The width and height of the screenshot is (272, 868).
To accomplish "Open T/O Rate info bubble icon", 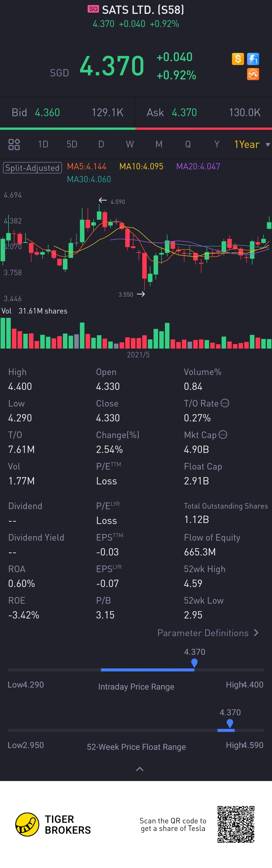I will pos(225,403).
